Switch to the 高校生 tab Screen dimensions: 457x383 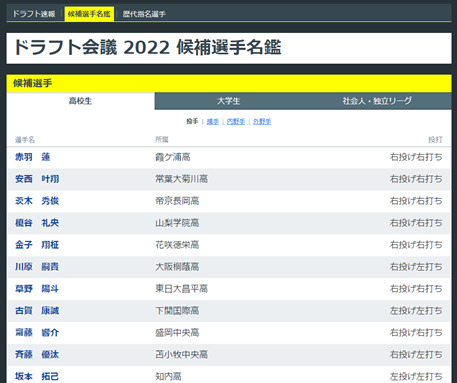click(80, 101)
